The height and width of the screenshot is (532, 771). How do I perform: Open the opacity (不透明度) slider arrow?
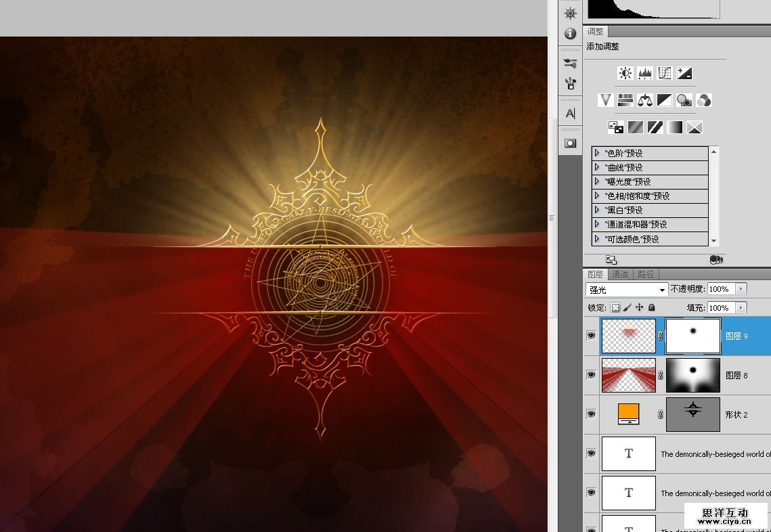point(741,289)
